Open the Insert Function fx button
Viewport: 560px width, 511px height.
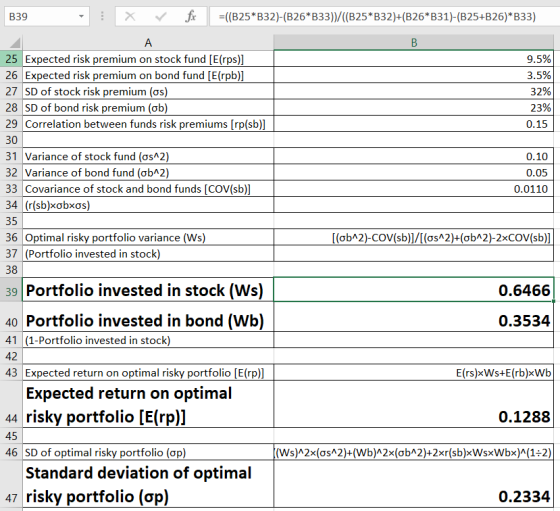191,16
